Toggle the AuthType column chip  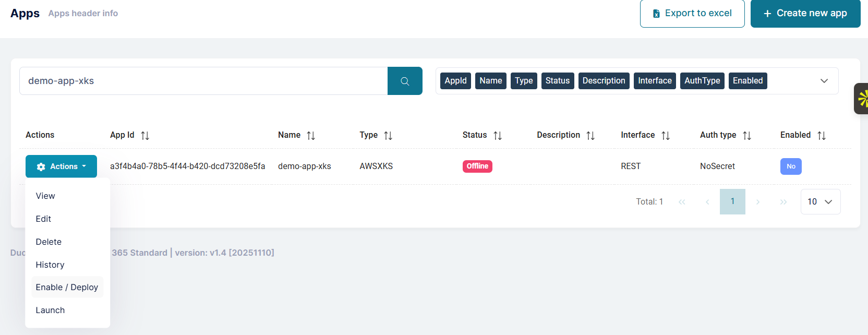702,81
